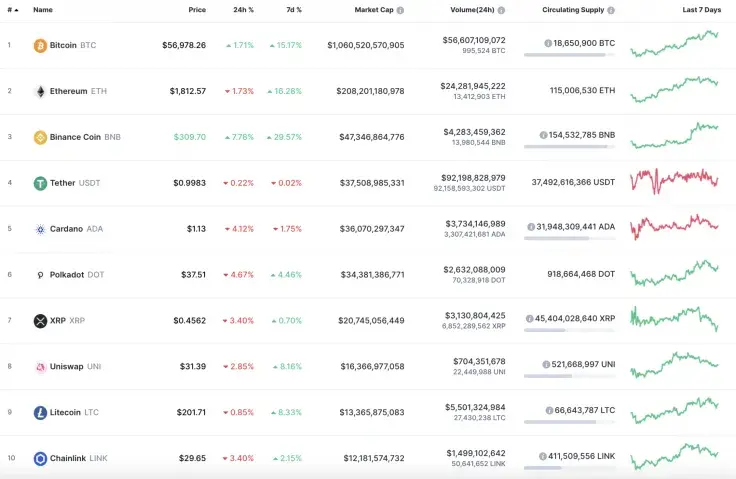Click the Bitcoin coin logo icon
This screenshot has height=479, width=736.
[40, 45]
